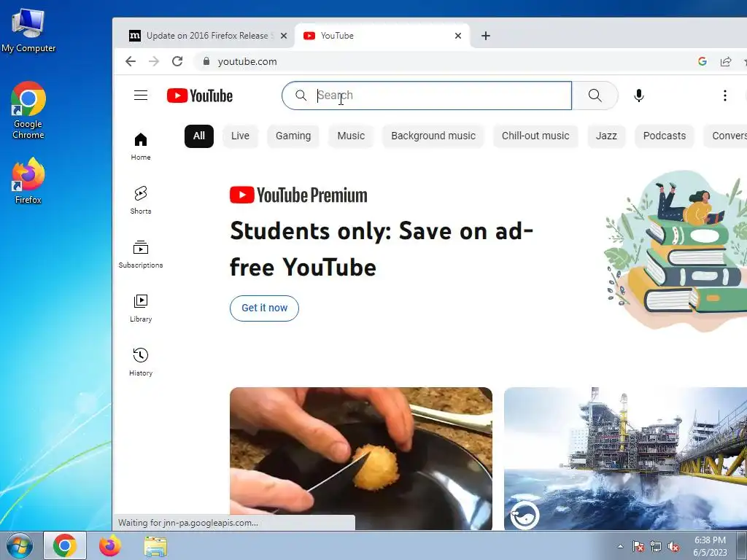747x560 pixels.
Task: Show hidden system tray icons
Action: coord(620,546)
